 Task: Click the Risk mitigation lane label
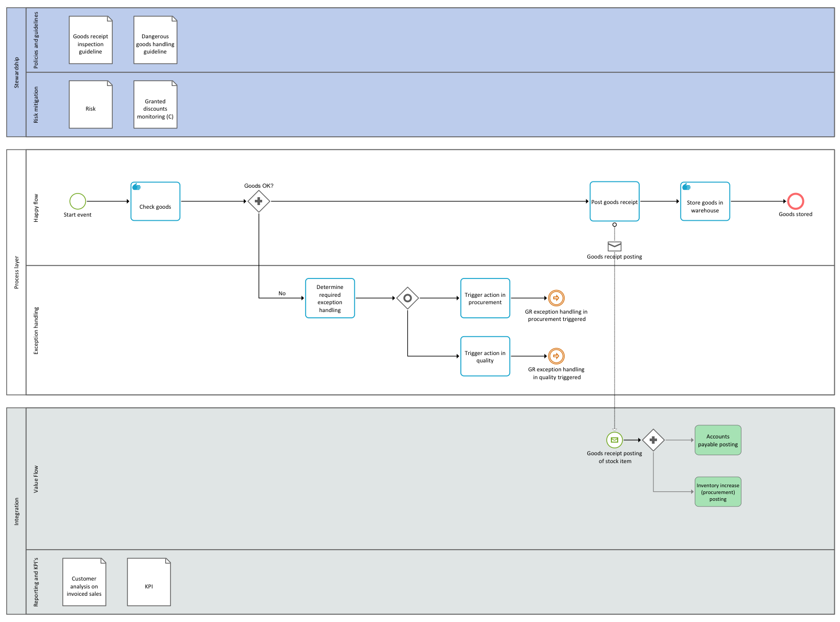pyautogui.click(x=36, y=105)
